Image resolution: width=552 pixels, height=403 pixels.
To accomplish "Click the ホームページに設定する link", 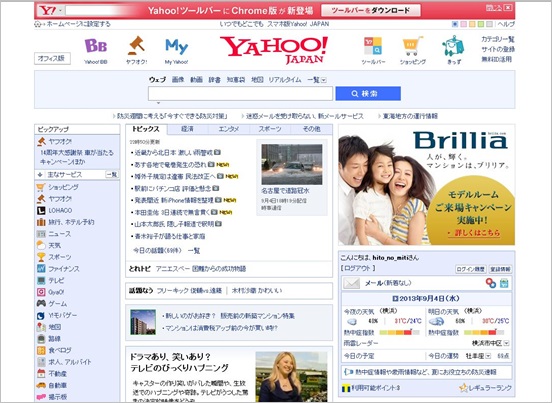I will click(x=79, y=24).
